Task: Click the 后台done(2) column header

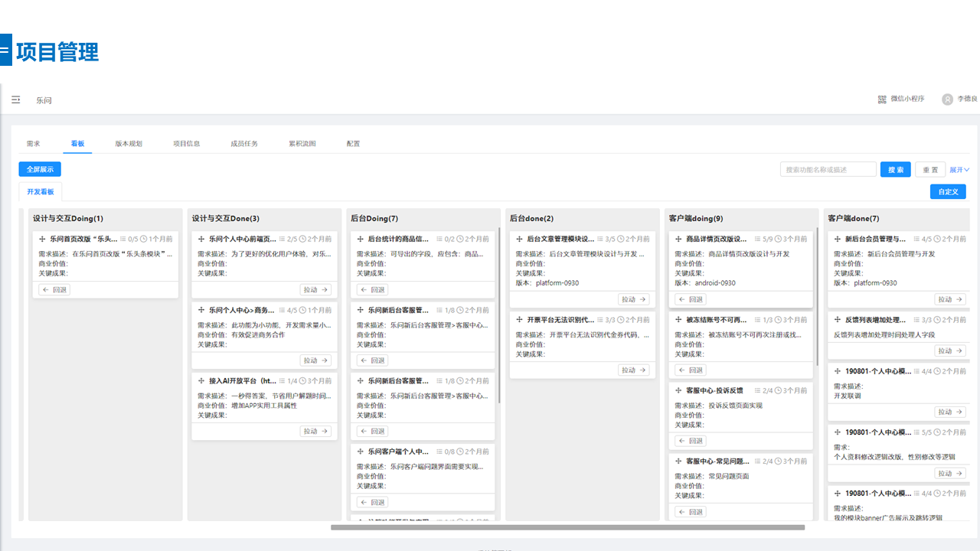Action: click(532, 219)
